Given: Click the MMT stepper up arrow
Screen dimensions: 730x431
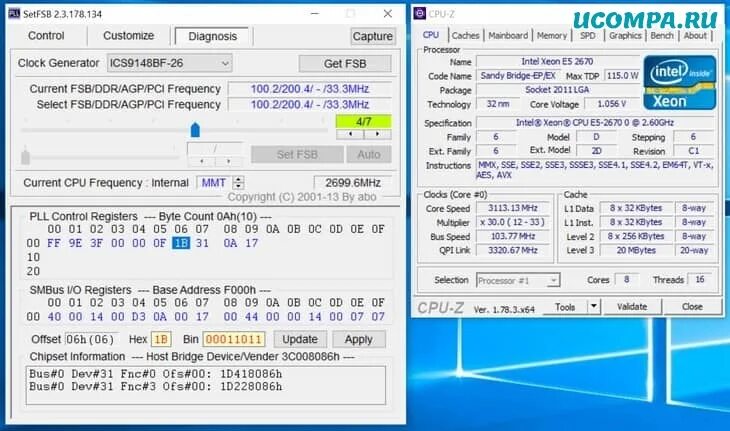Looking at the screenshot, I should (238, 179).
